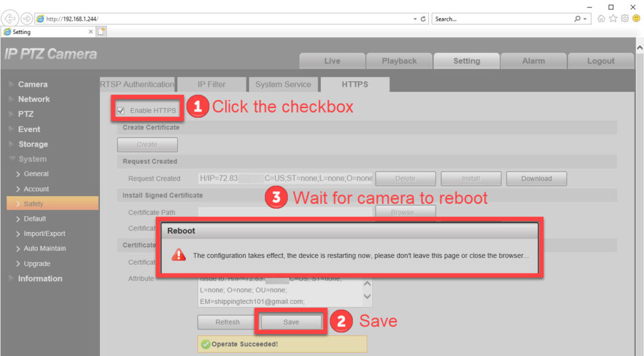The height and width of the screenshot is (356, 644).
Task: Expand the Network menu in sidebar
Action: tap(34, 99)
